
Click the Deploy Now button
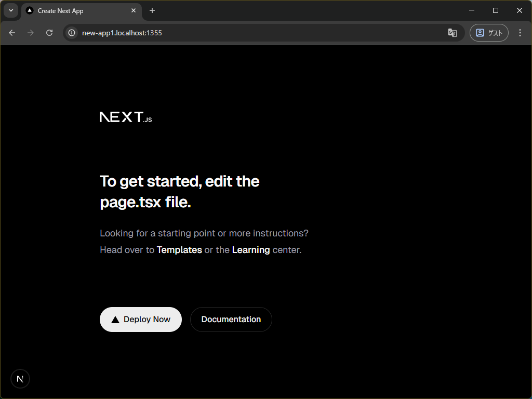tap(141, 320)
